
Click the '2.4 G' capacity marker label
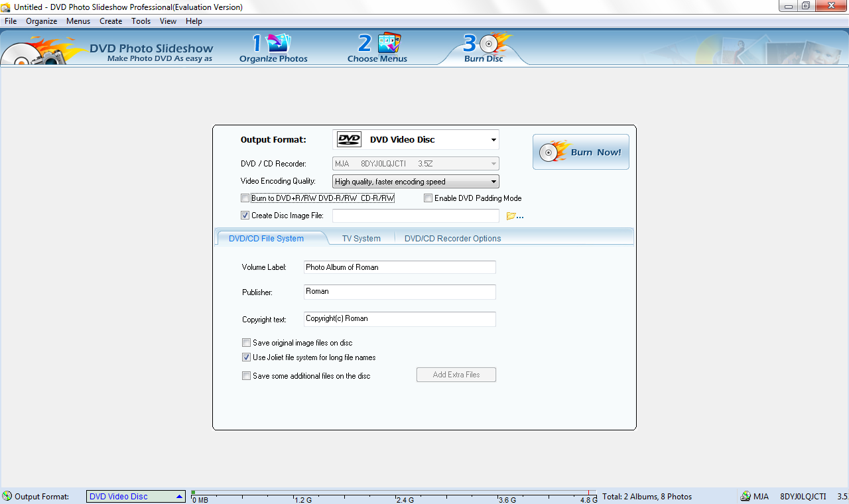405,500
